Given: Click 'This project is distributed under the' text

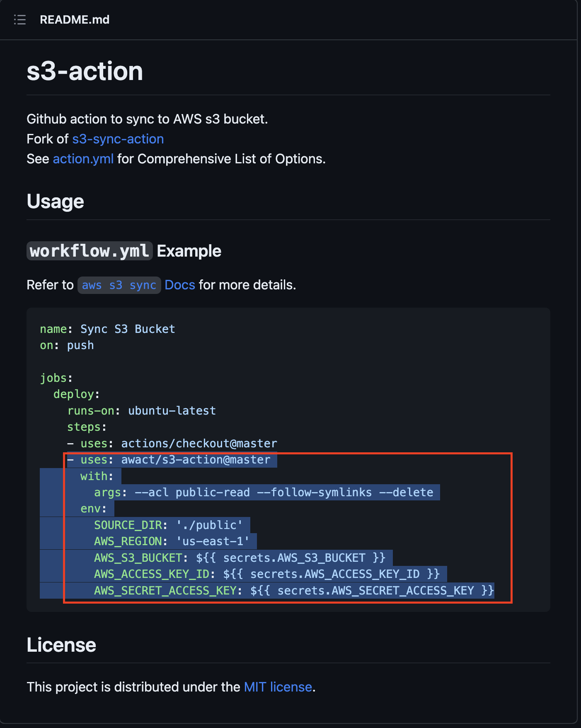Looking at the screenshot, I should (133, 687).
